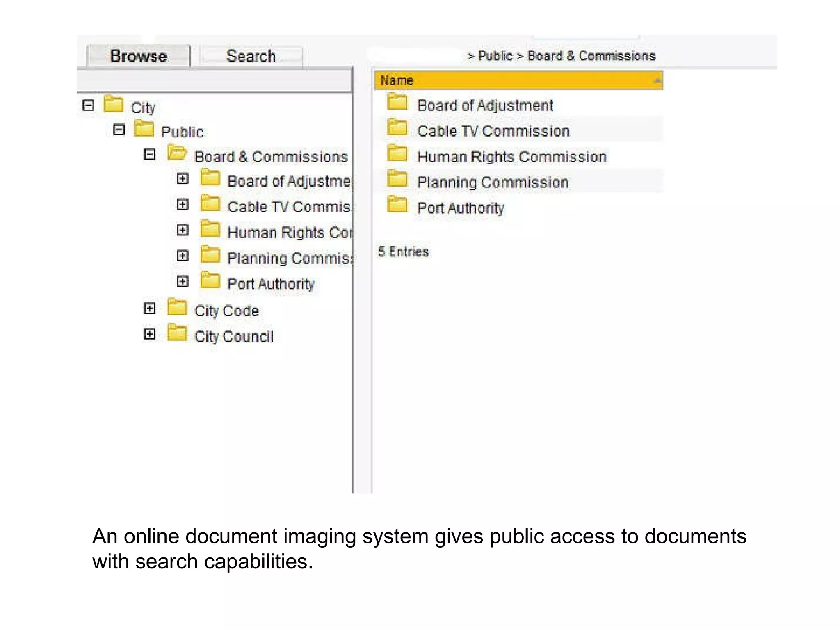This screenshot has height=630, width=840.
Task: Sort by the Name column header
Action: coord(519,80)
